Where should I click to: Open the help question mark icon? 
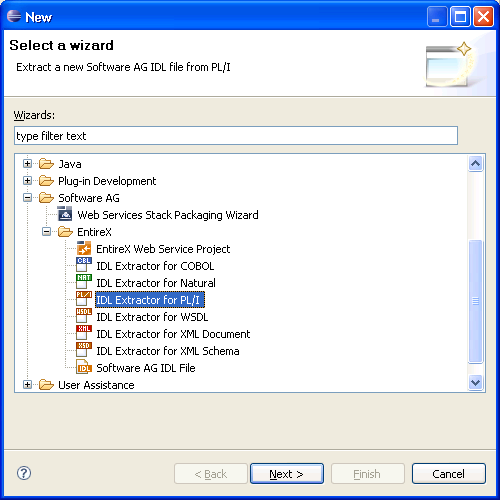tap(24, 473)
